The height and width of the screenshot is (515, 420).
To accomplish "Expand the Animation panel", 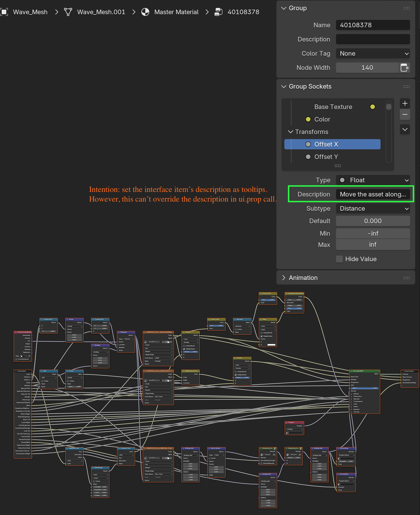I will (284, 278).
